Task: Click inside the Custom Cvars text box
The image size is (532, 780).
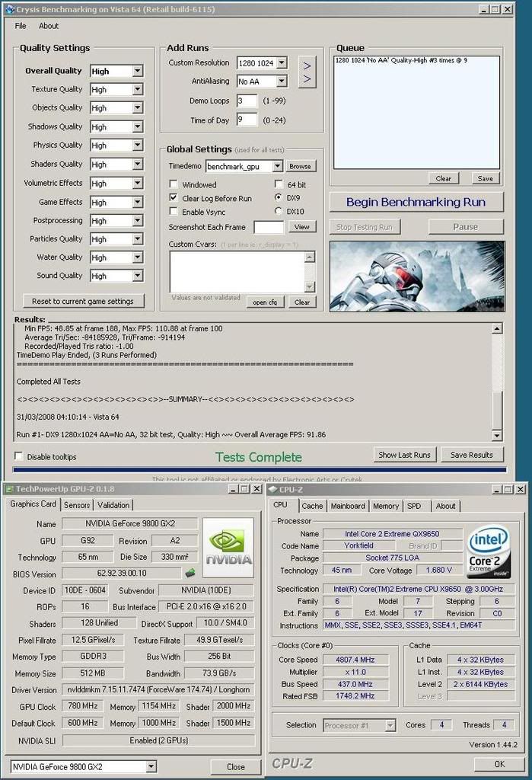Action: [x=237, y=272]
